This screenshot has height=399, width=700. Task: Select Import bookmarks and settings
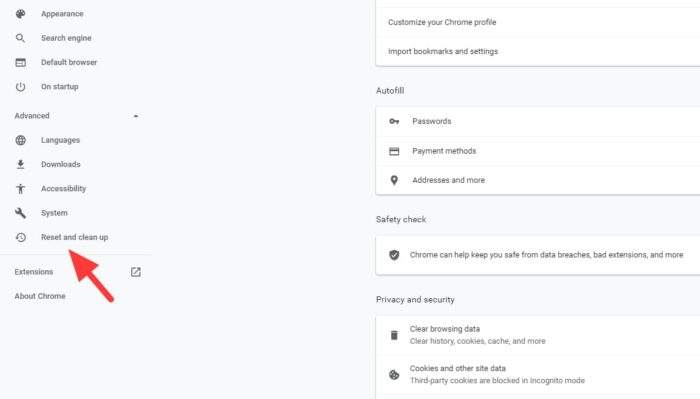(538, 51)
